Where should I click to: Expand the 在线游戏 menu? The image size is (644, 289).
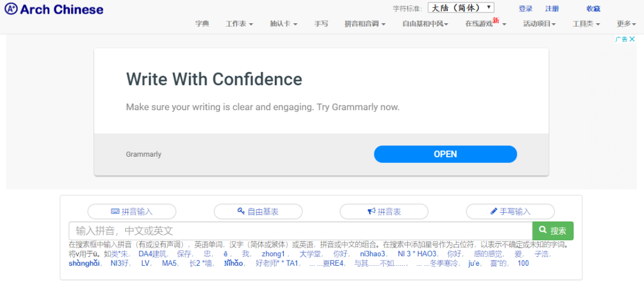pyautogui.click(x=486, y=23)
